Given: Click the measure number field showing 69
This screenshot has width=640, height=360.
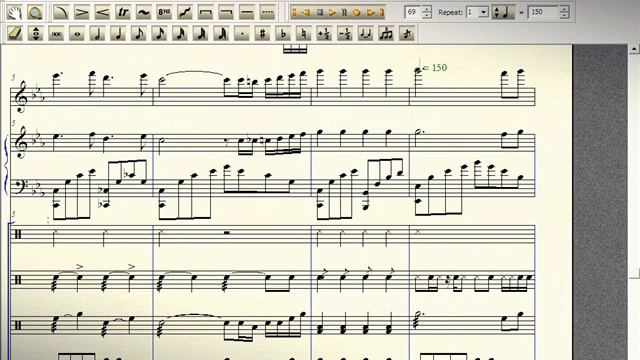Looking at the screenshot, I should pyautogui.click(x=413, y=12).
